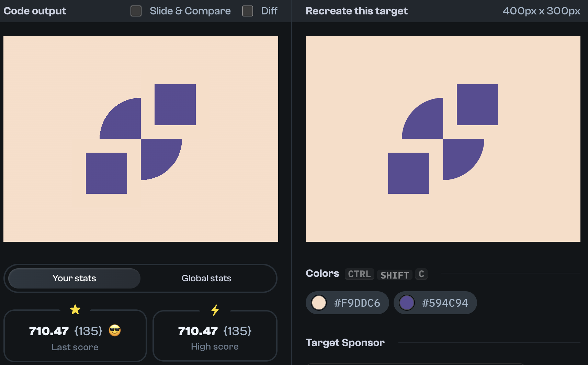This screenshot has width=588, height=365.
Task: Select the #594C94 color swatch
Action: coord(435,303)
